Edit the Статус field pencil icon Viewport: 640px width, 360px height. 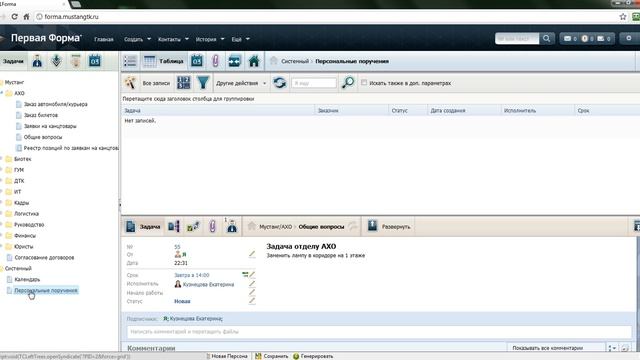252,301
